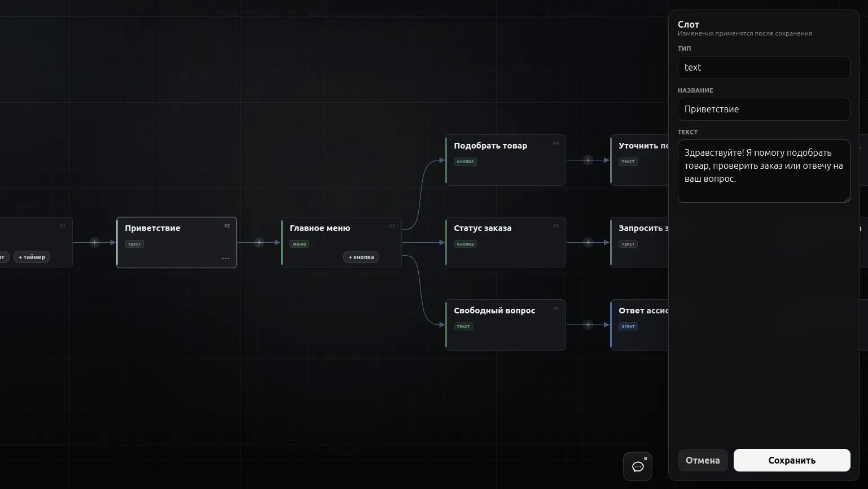Viewport: 868px width, 489px height.
Task: Click the Слот panel heading
Action: (x=689, y=24)
